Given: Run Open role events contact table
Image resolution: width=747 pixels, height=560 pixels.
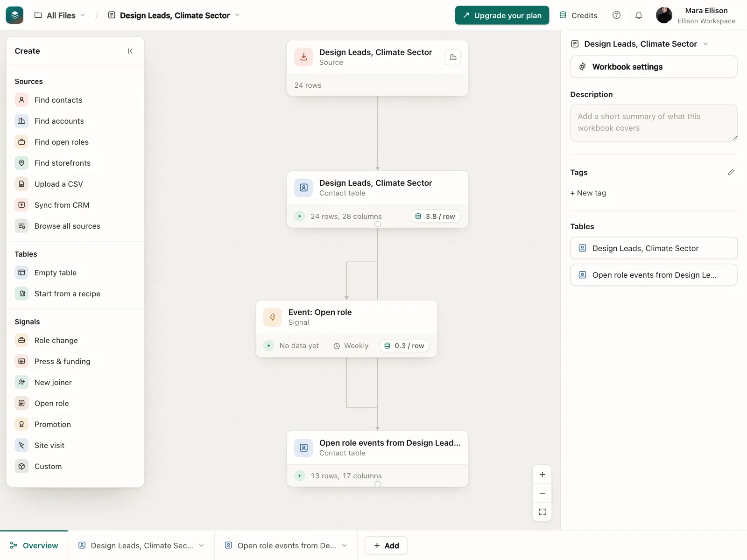Looking at the screenshot, I should point(300,476).
